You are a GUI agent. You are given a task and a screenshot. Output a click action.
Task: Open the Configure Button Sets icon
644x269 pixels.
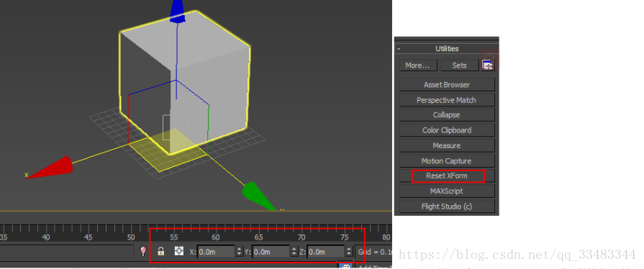[488, 65]
